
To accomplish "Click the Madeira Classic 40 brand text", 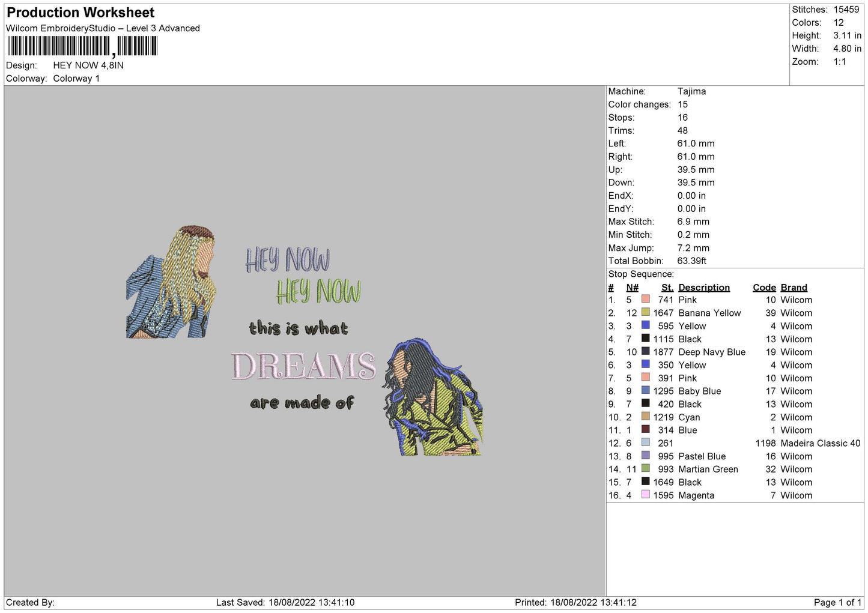I will click(821, 443).
